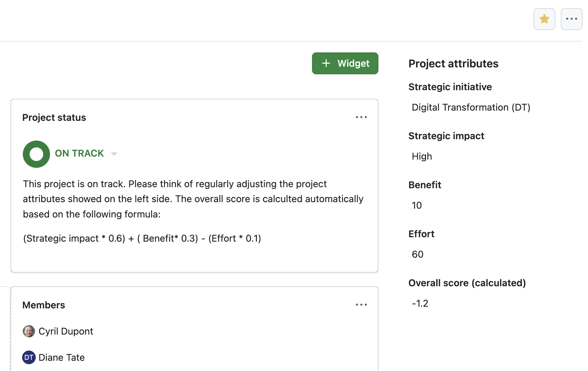
Task: Click the calculated Overall score value
Action: tap(420, 303)
